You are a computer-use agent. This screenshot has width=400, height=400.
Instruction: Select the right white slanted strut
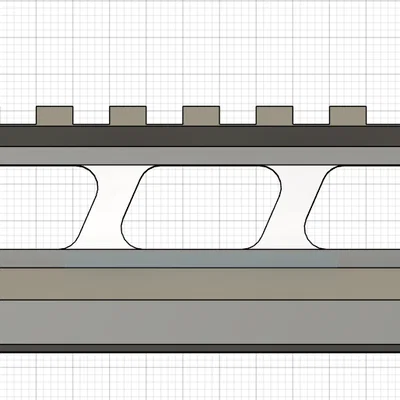(293, 207)
